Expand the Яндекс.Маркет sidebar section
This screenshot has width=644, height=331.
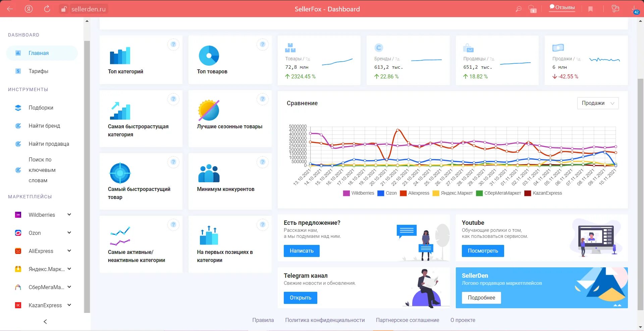pyautogui.click(x=69, y=269)
